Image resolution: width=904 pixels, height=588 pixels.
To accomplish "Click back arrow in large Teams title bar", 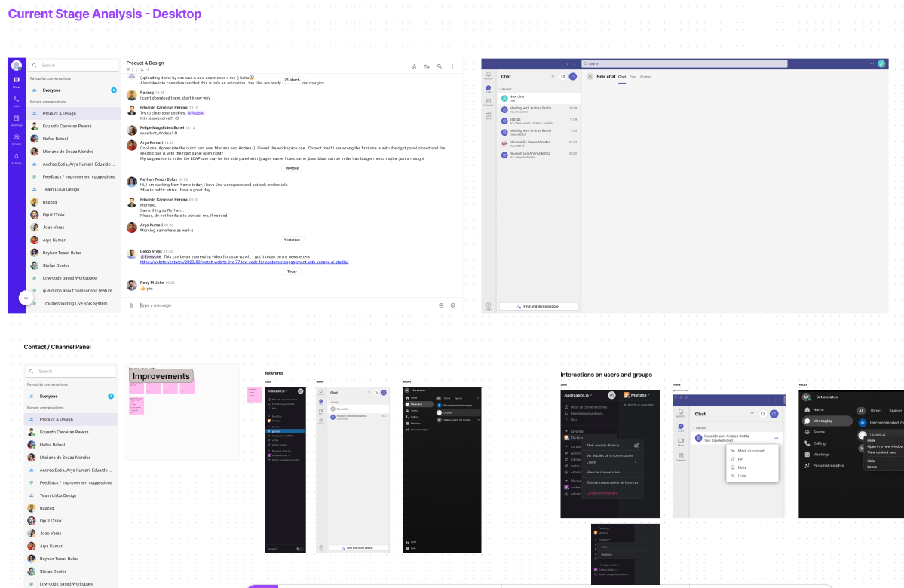I will tap(567, 63).
